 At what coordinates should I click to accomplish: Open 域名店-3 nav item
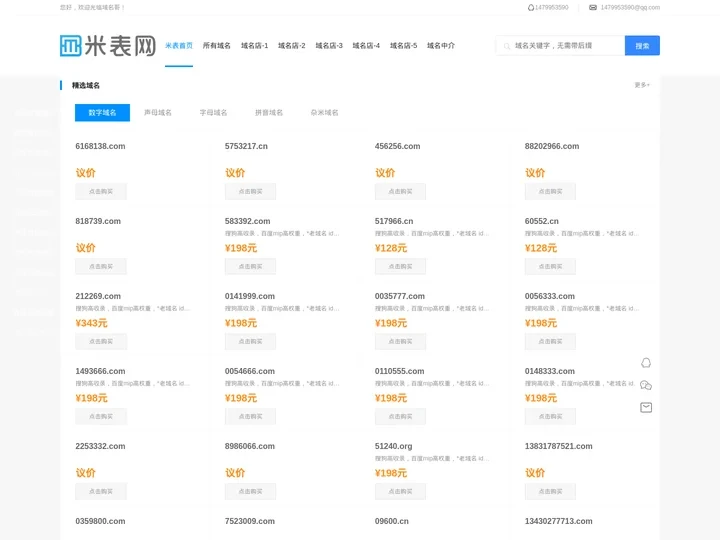click(x=329, y=45)
